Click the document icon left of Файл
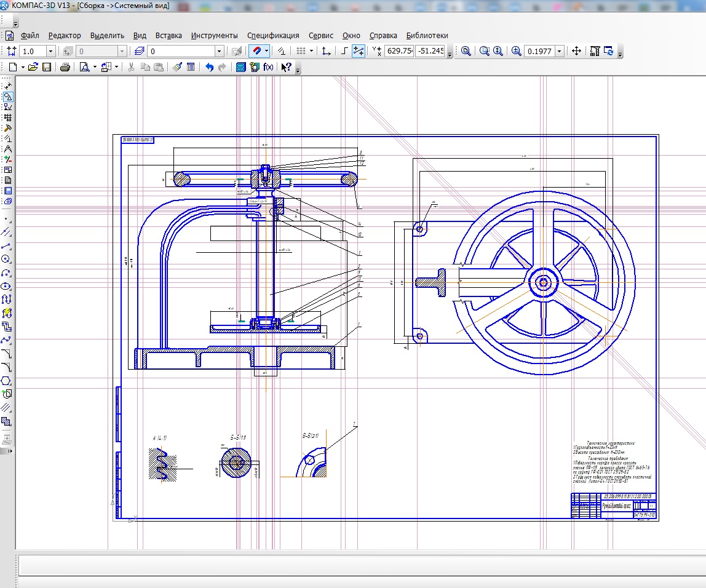706x588 pixels. click(9, 36)
